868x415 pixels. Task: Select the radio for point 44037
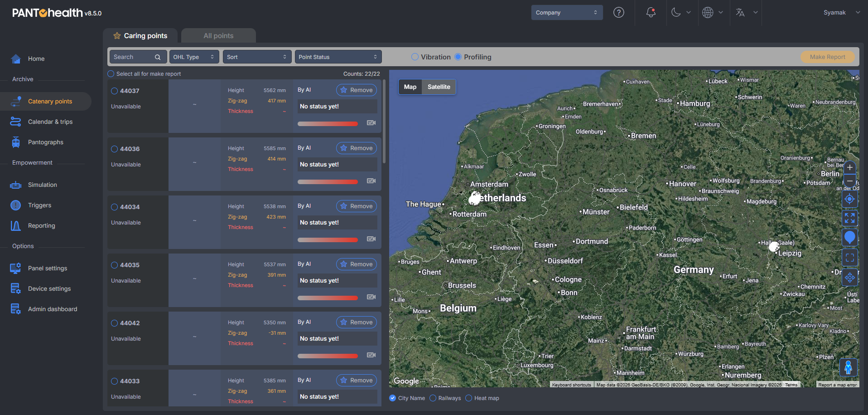pyautogui.click(x=114, y=91)
